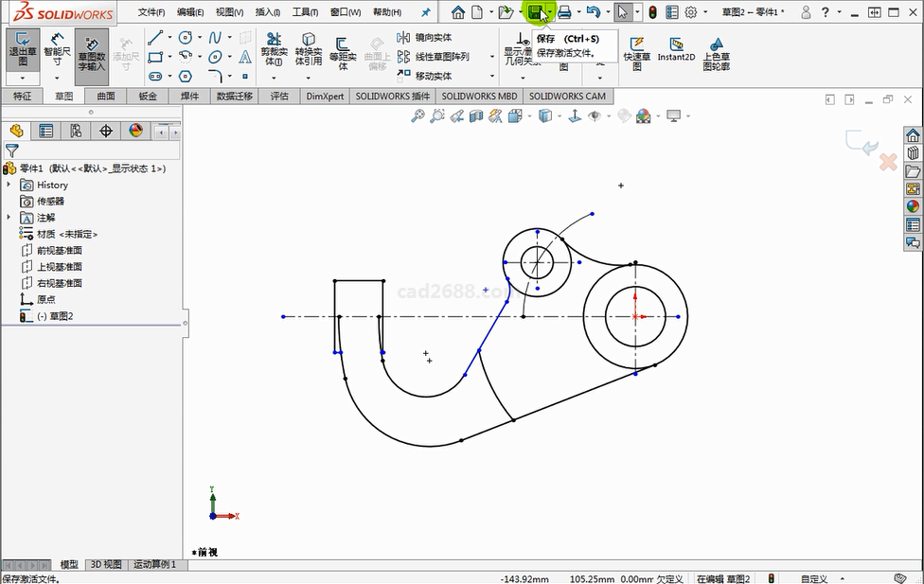Expand the 注解 (Annotations) tree node
Viewport: 924px width, 584px height.
pos(9,217)
